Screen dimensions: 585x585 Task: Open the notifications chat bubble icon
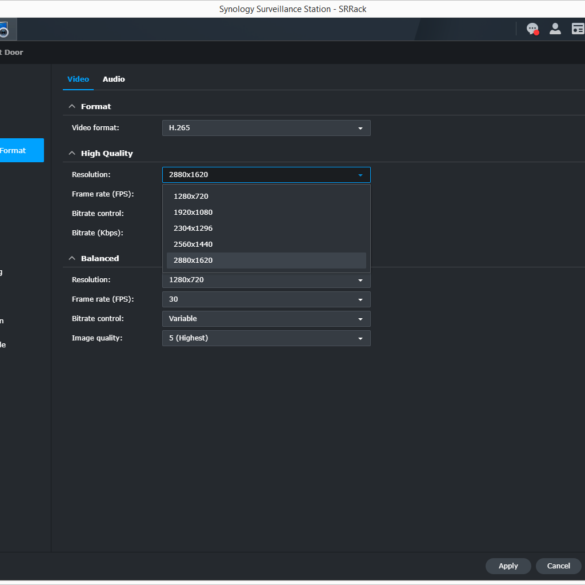coord(532,29)
